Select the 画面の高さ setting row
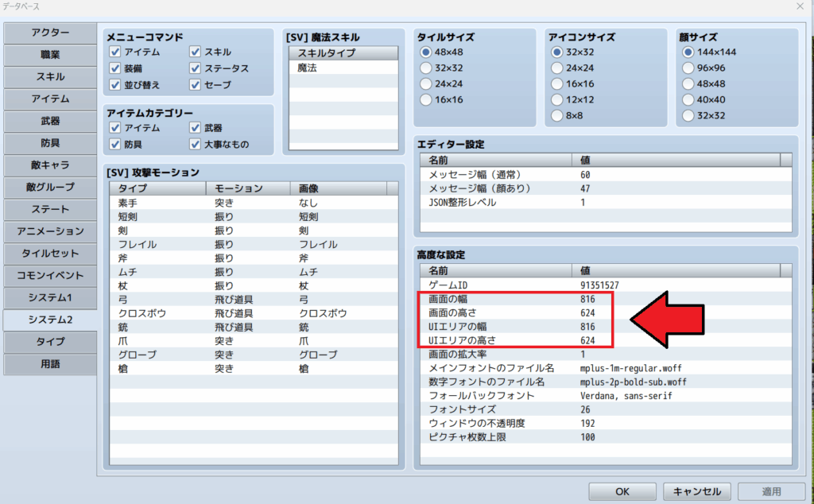This screenshot has height=504, width=814. click(x=606, y=313)
